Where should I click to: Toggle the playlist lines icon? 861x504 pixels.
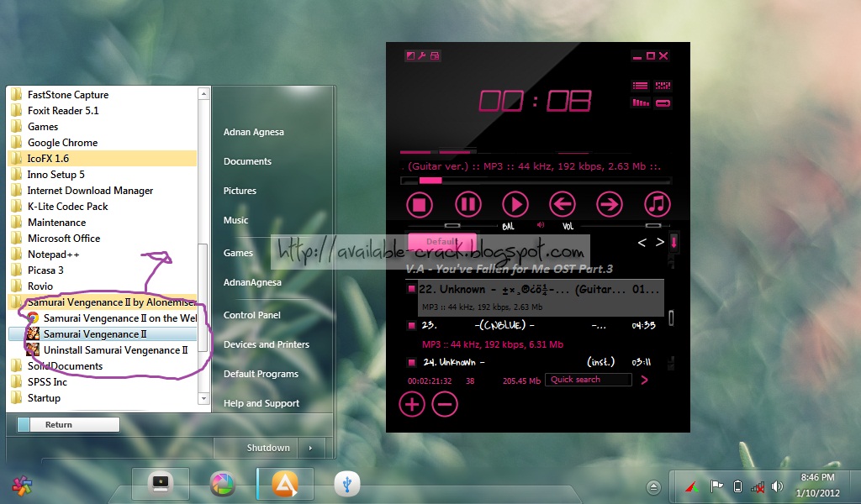click(x=640, y=86)
